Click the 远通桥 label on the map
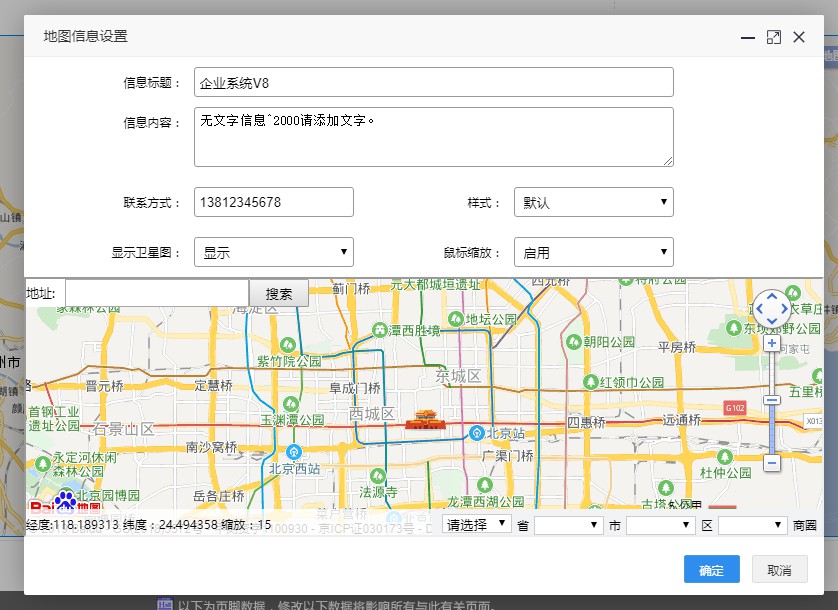The image size is (838, 610). pyautogui.click(x=681, y=420)
